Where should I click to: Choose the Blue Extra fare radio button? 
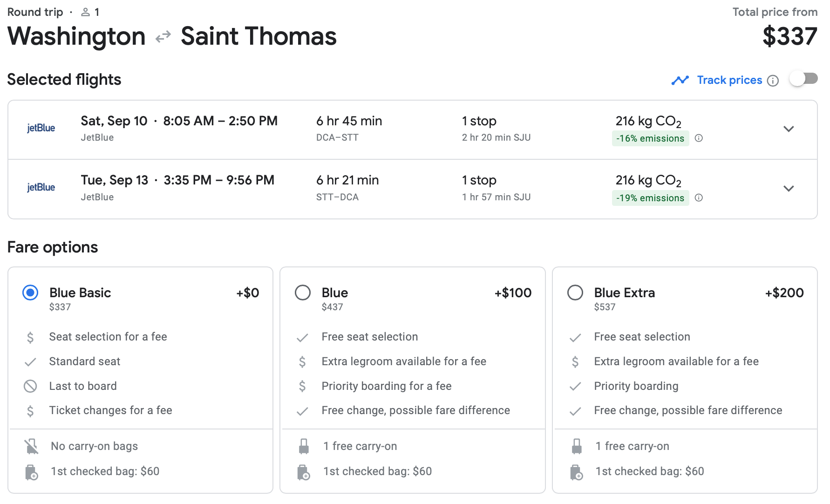[x=575, y=293]
